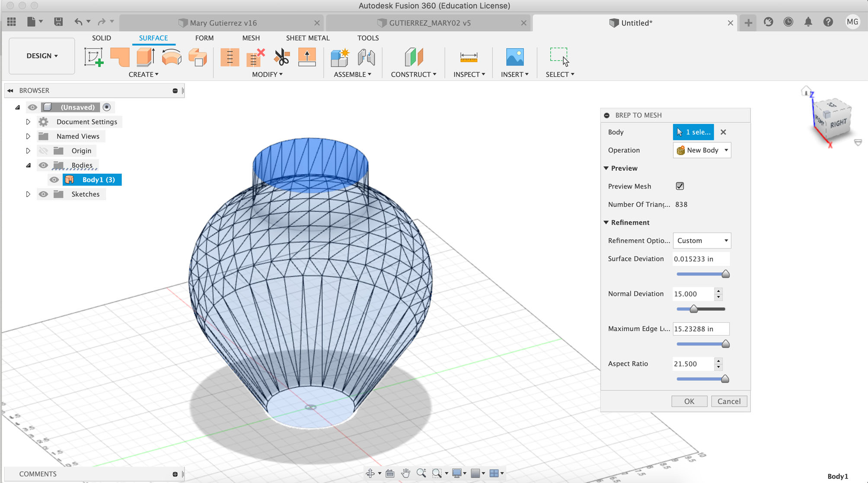Click OK in Brep to Mesh dialog
The width and height of the screenshot is (868, 483).
click(689, 401)
